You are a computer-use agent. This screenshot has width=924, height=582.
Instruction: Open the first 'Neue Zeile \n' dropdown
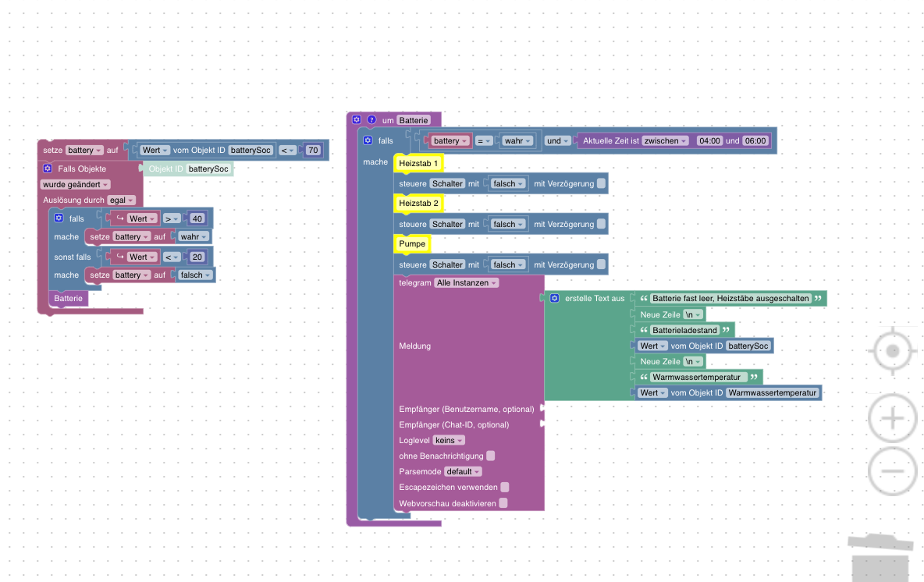693,314
